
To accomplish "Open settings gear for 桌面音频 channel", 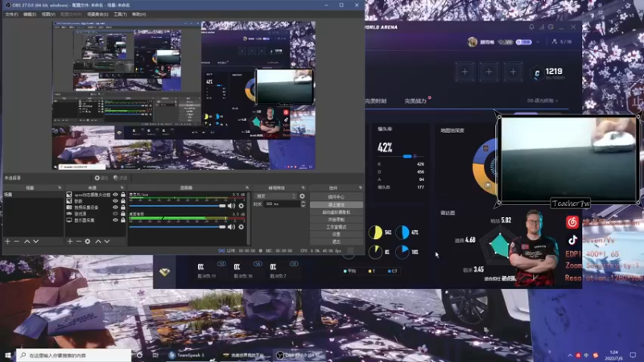I will pos(241,227).
